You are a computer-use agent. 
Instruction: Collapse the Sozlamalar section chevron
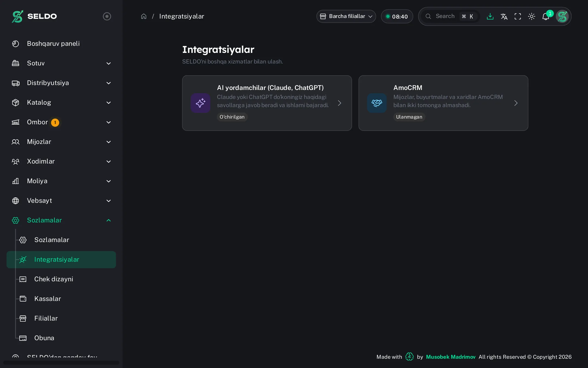(109, 220)
